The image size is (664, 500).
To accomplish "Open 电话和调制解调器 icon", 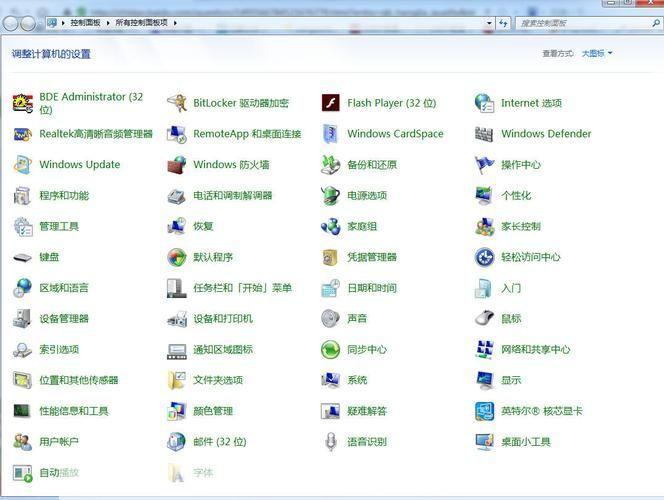I will point(177,196).
